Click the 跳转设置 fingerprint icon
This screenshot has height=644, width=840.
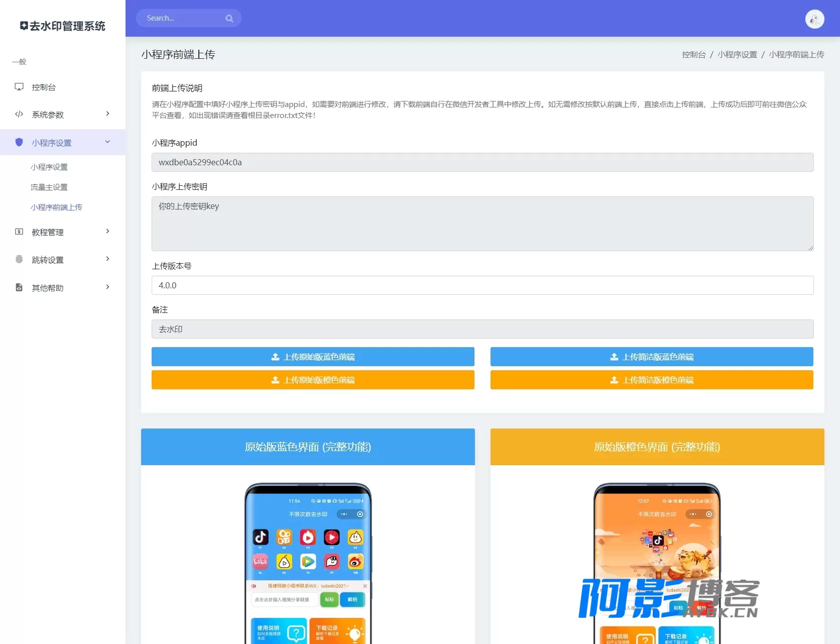[19, 259]
